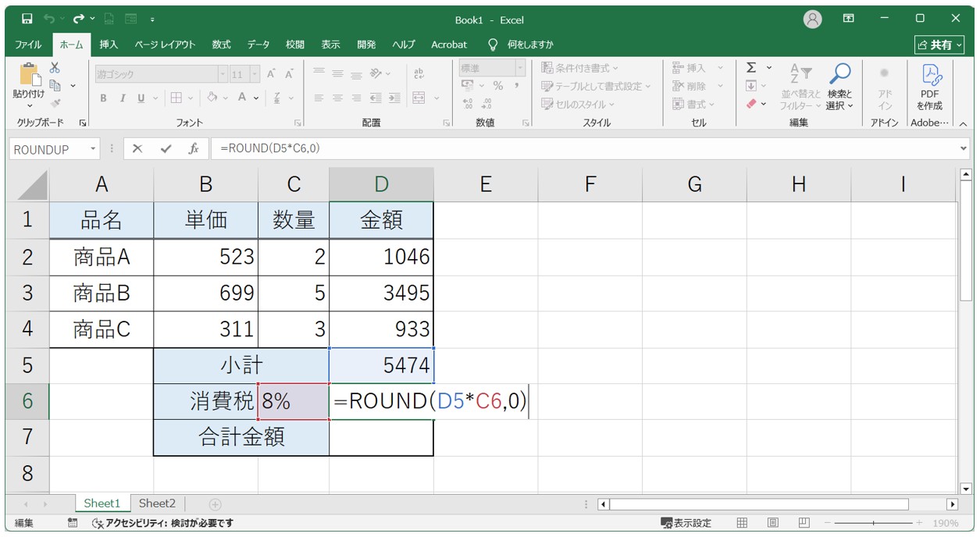Open 表示設定 display settings
Image resolution: width=980 pixels, height=537 pixels.
point(686,523)
